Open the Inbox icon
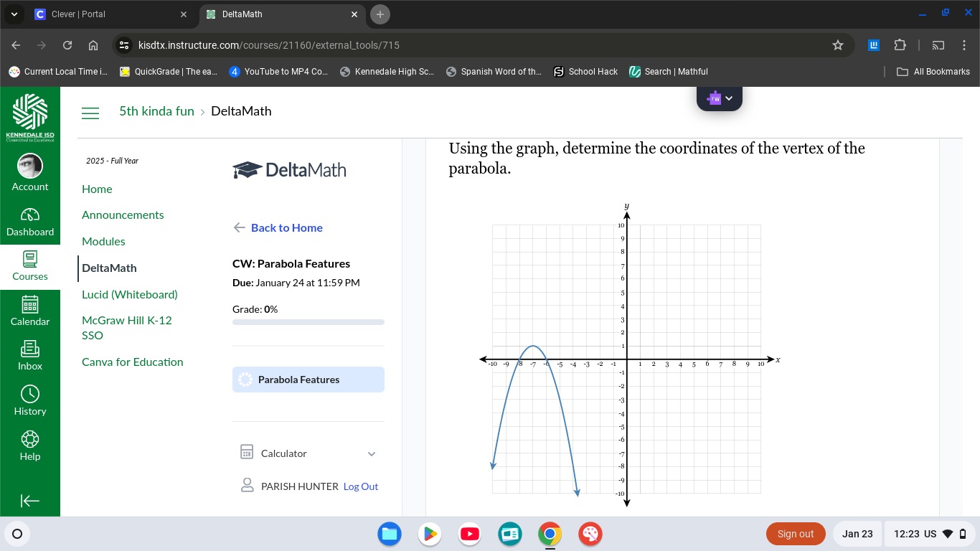Image resolution: width=980 pixels, height=551 pixels. [x=30, y=356]
